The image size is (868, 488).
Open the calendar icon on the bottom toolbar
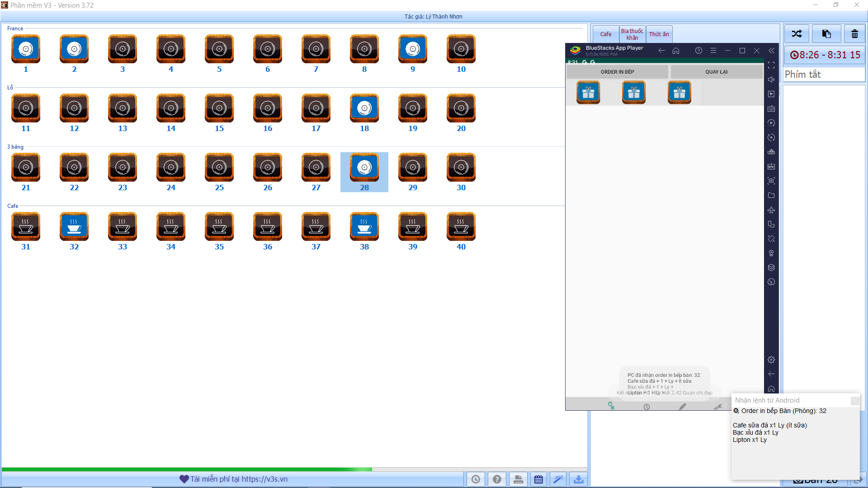click(x=538, y=479)
